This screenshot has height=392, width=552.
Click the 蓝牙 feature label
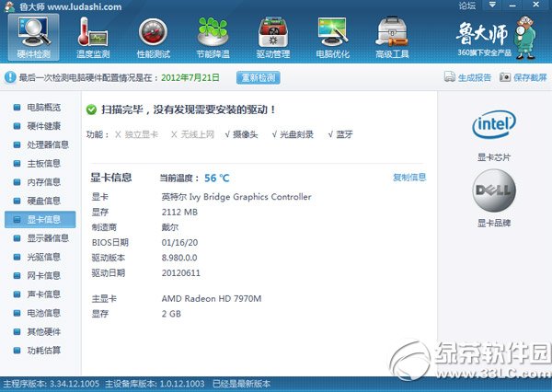tap(344, 134)
